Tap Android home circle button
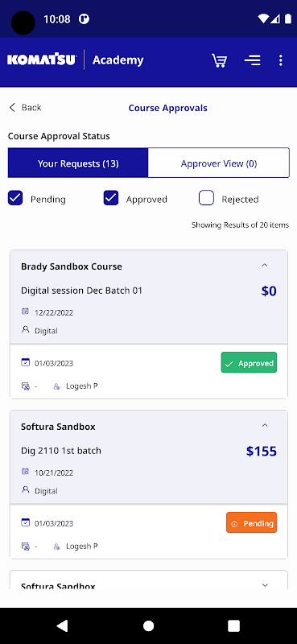 click(x=148, y=625)
